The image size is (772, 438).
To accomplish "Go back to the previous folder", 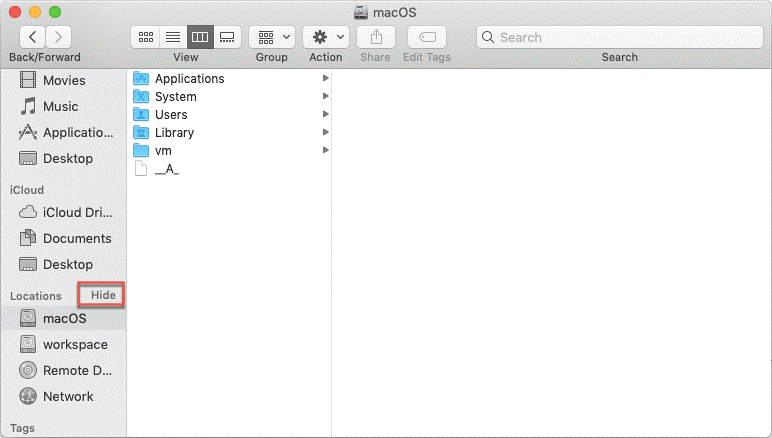I will pyautogui.click(x=32, y=37).
